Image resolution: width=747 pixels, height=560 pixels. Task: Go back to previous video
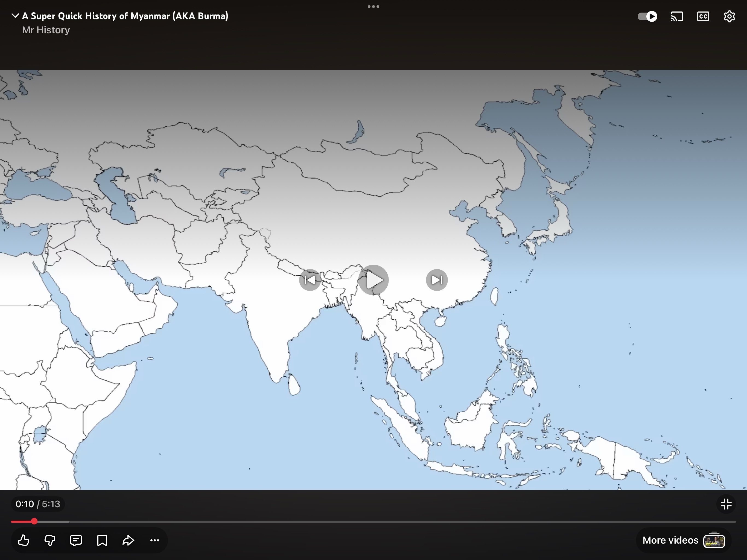pyautogui.click(x=310, y=280)
